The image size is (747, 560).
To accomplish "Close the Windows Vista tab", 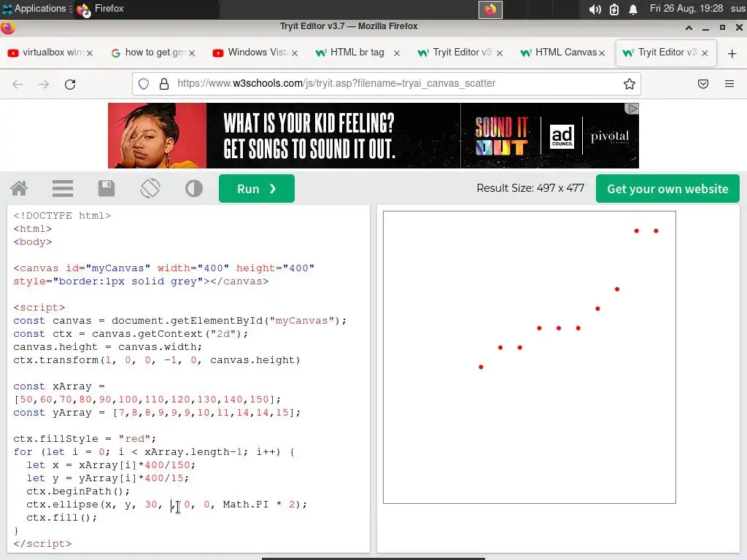I will [x=295, y=52].
